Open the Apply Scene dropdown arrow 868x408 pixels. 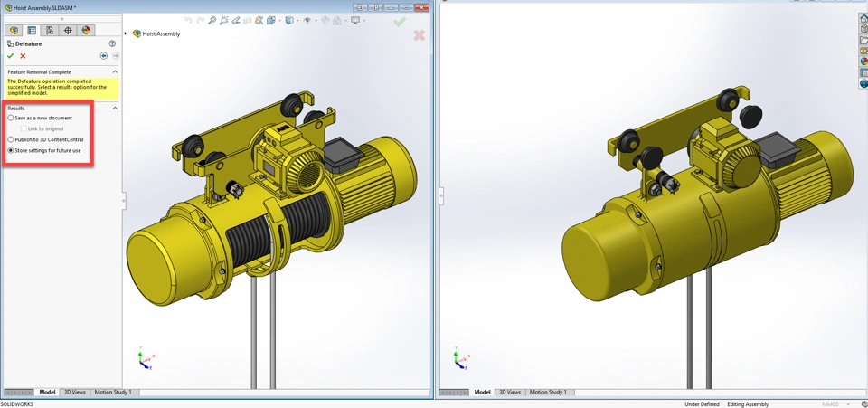(x=346, y=21)
